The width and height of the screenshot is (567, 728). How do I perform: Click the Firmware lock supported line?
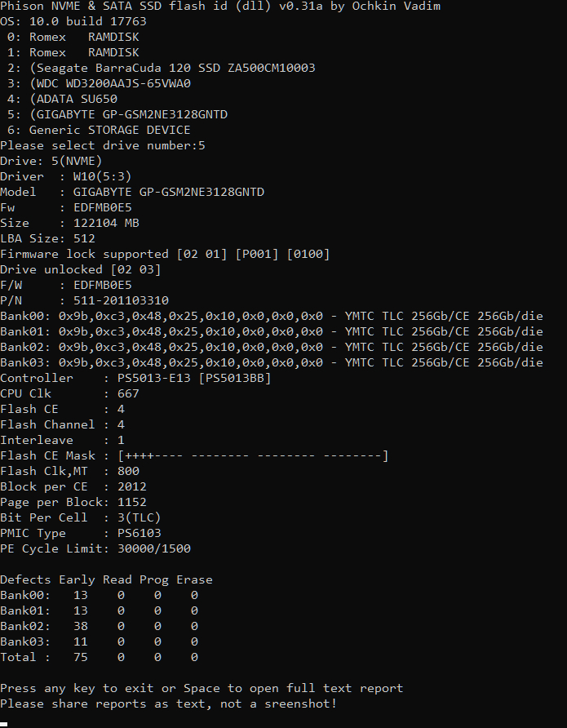pyautogui.click(x=165, y=254)
